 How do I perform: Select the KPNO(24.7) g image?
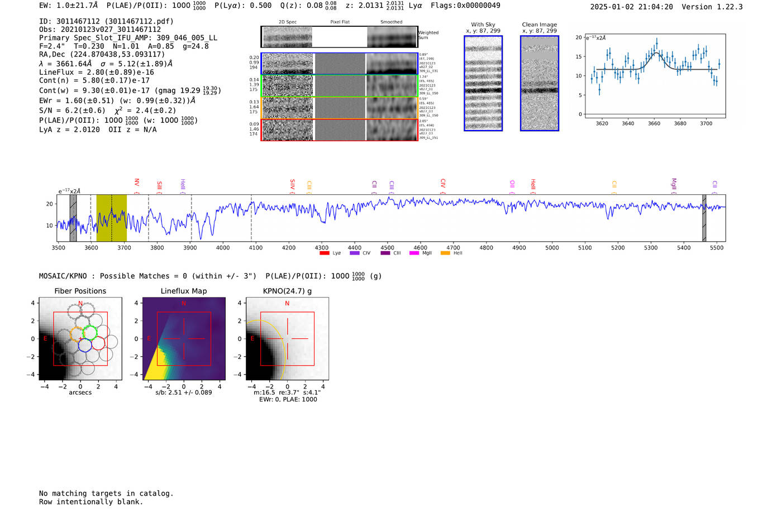287,339
